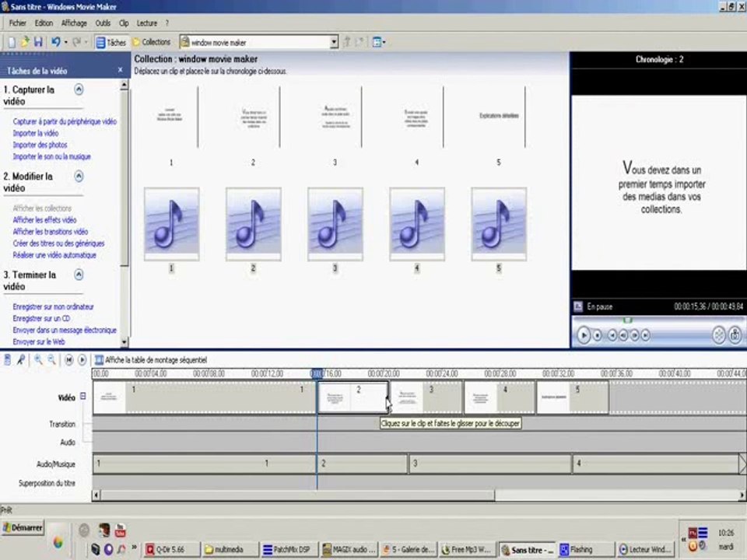Click the monitor Next frame button
Viewport: 747px width, 560px height.
[x=635, y=336]
